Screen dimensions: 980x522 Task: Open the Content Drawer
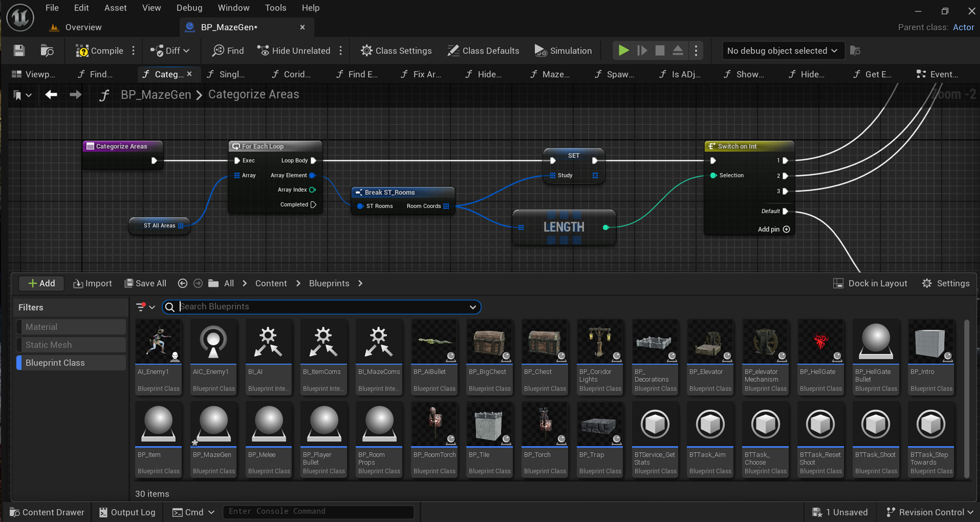(46, 512)
